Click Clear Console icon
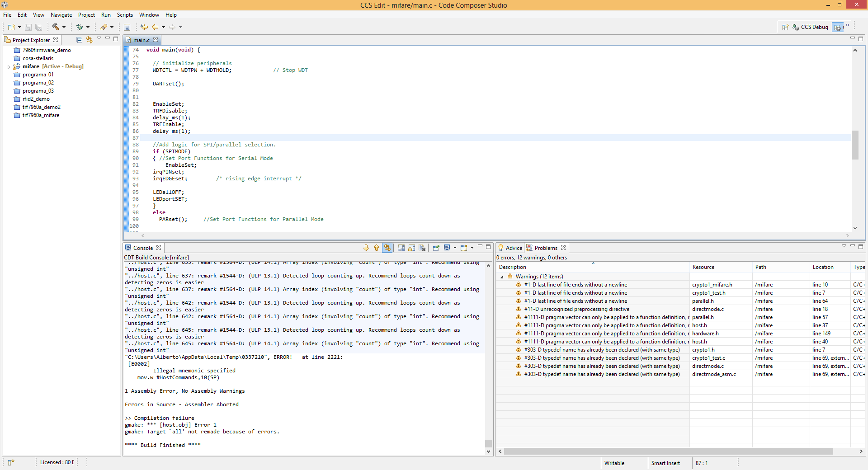 pos(422,248)
